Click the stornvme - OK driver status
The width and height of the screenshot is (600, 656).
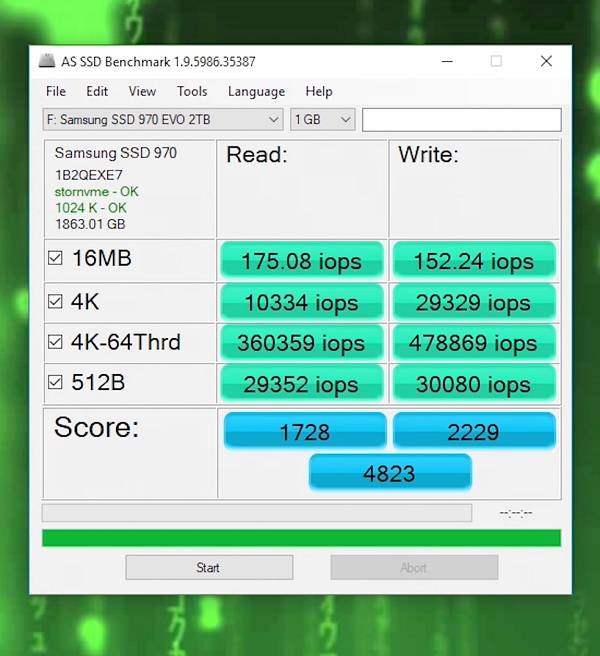point(96,192)
